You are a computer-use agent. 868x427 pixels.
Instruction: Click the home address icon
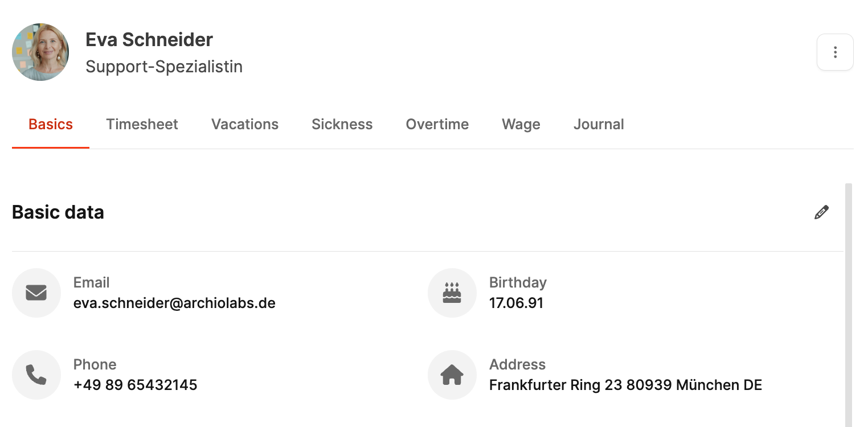[452, 375]
